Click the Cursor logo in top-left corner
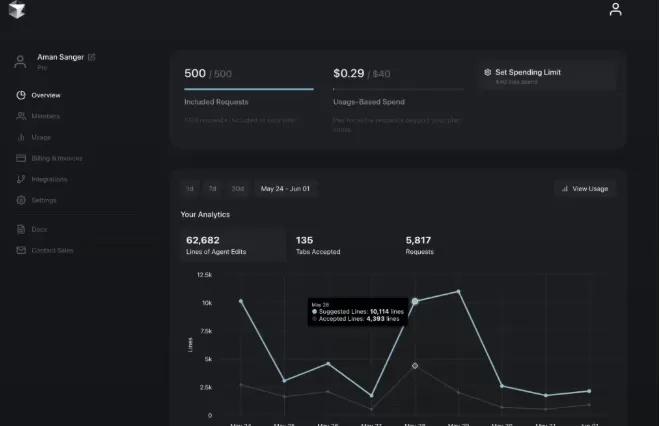The width and height of the screenshot is (660, 426). coord(16,10)
